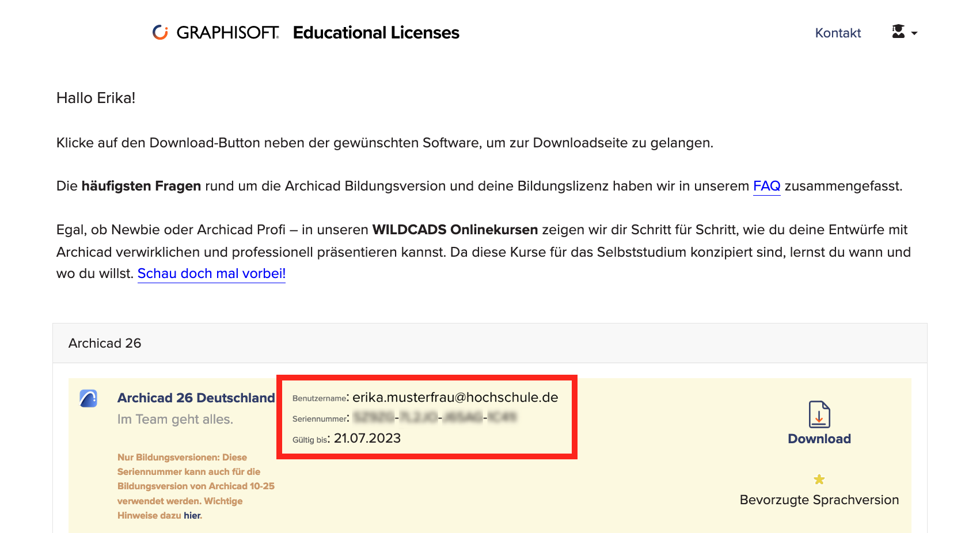
Task: Click the download file icon
Action: coord(819,414)
